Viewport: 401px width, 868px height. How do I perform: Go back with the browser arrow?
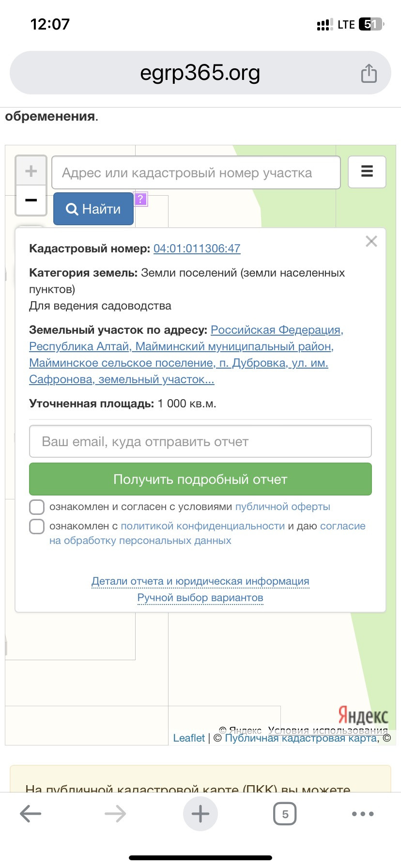pyautogui.click(x=31, y=814)
